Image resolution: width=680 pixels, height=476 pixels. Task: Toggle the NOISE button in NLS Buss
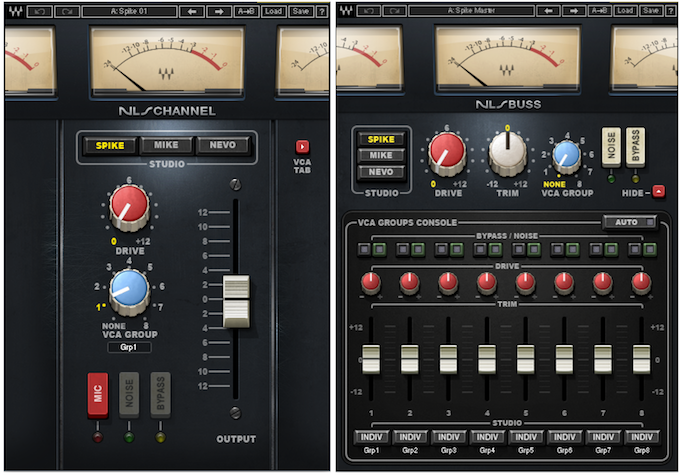611,147
